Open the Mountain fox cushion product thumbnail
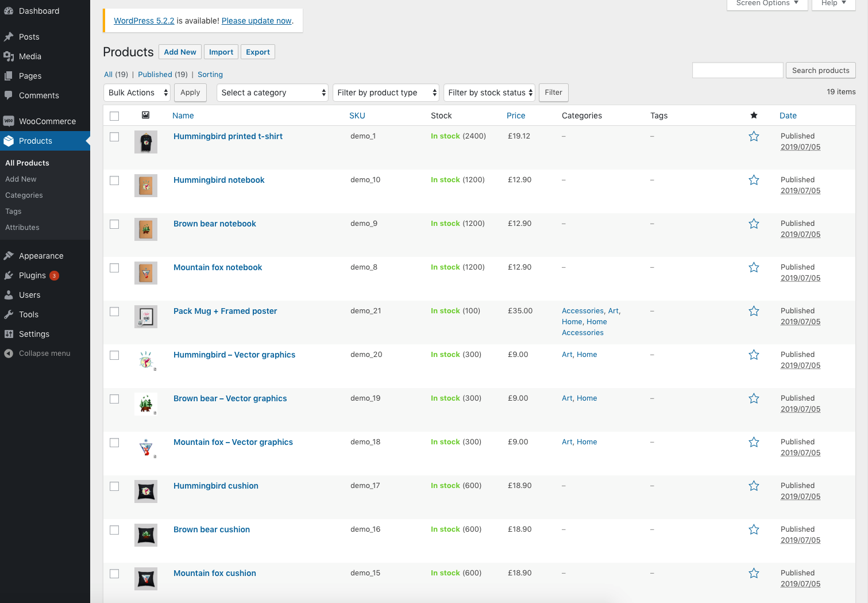This screenshot has height=603, width=868. pos(146,579)
